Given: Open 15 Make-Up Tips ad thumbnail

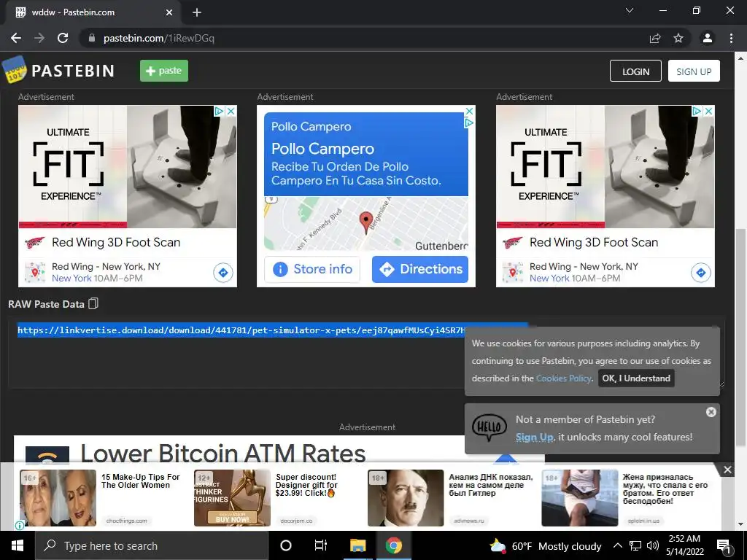Looking at the screenshot, I should point(58,498).
